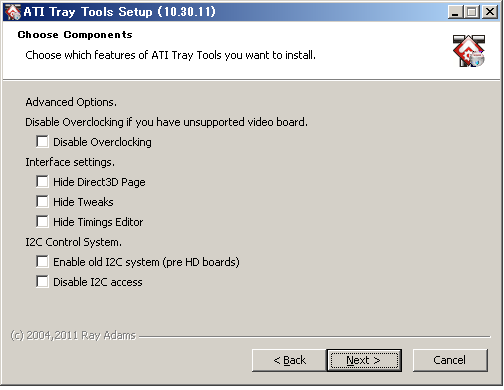Viewport: 504px width, 390px height.
Task: Check the Hide Direct3D Page box
Action: [42, 182]
